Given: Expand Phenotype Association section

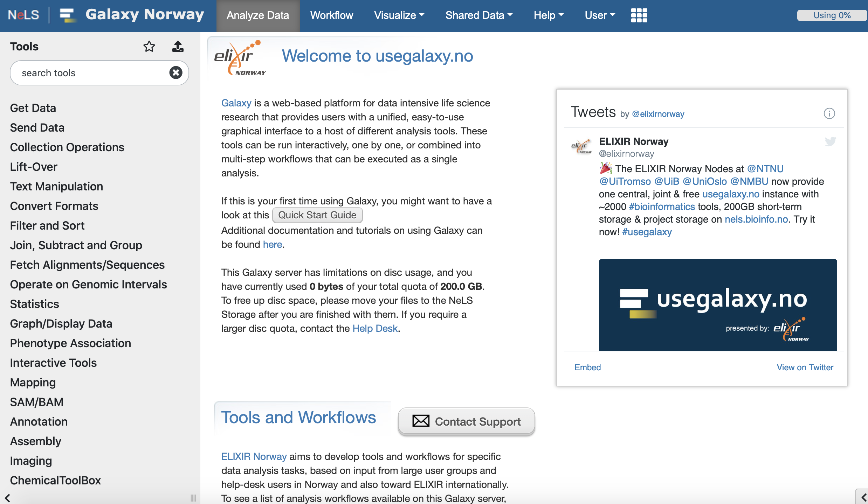Looking at the screenshot, I should pyautogui.click(x=70, y=343).
